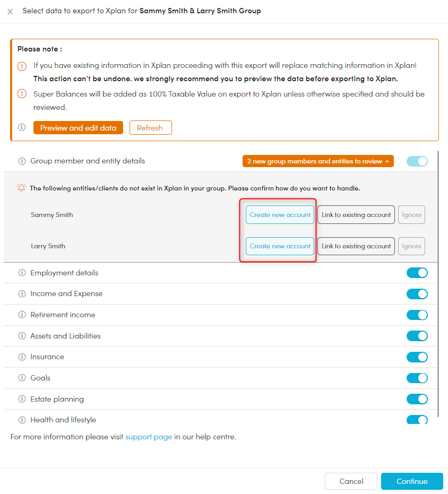The height and width of the screenshot is (494, 448).
Task: Toggle off Employment details export
Action: coord(417,273)
